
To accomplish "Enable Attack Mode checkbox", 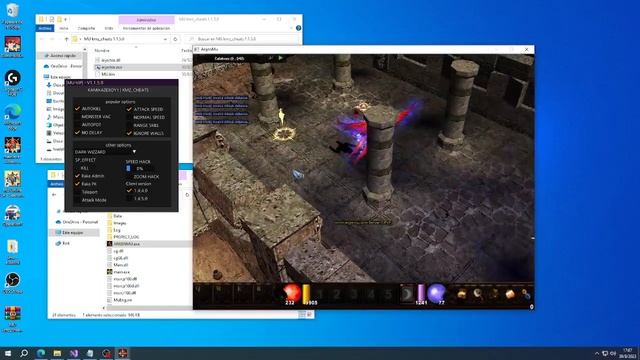I will tap(77, 200).
